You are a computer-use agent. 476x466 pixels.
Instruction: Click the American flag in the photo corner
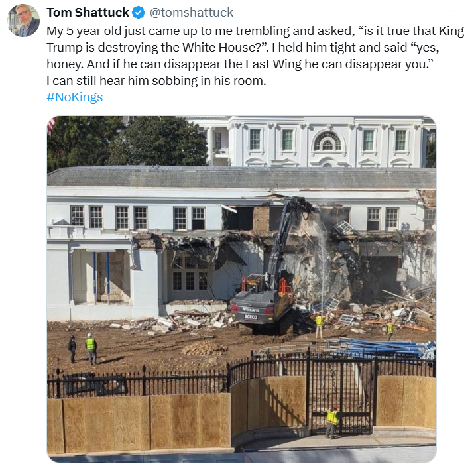tap(51, 125)
